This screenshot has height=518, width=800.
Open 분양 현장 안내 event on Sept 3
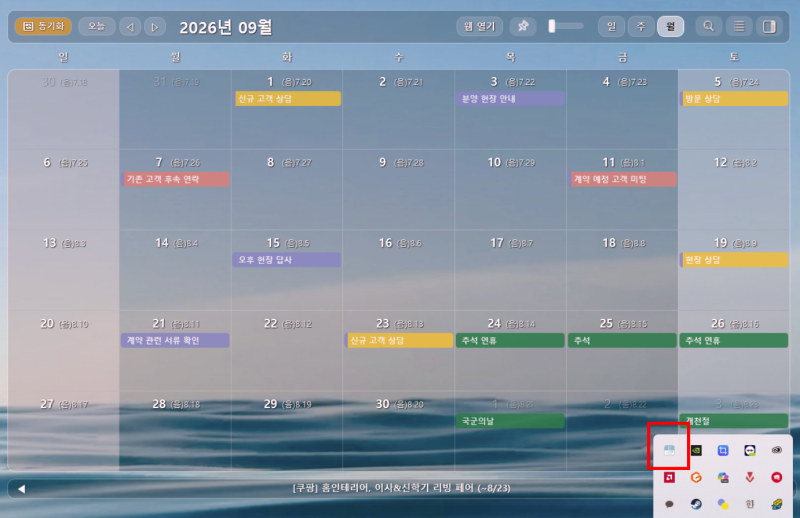tap(511, 98)
